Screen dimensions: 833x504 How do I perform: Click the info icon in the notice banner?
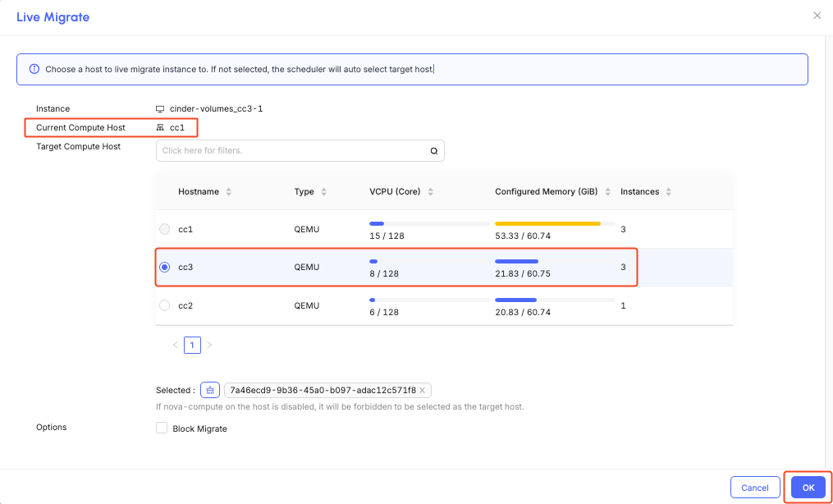tap(34, 69)
